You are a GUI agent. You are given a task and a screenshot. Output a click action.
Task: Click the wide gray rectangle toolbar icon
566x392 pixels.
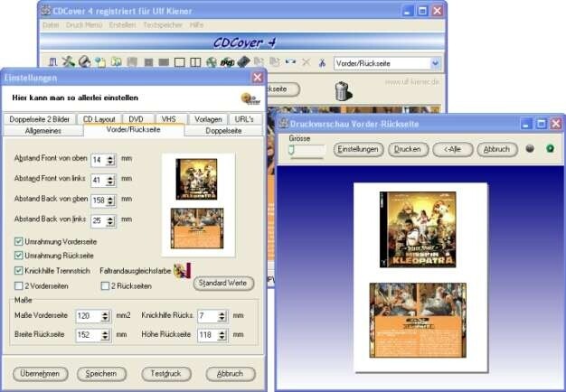click(164, 62)
